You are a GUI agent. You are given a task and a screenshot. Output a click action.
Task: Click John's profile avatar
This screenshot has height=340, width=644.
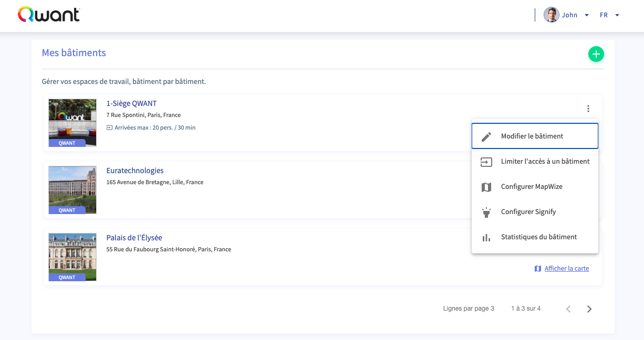coord(552,15)
